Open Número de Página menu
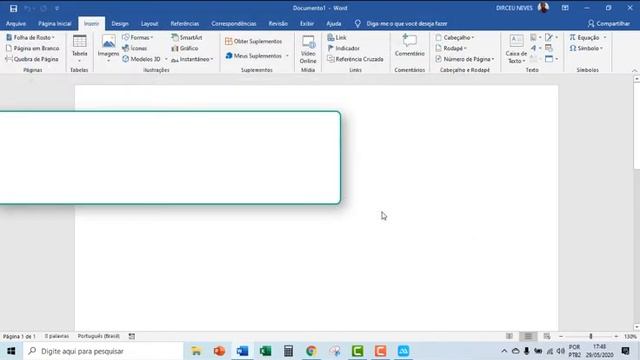 464,59
